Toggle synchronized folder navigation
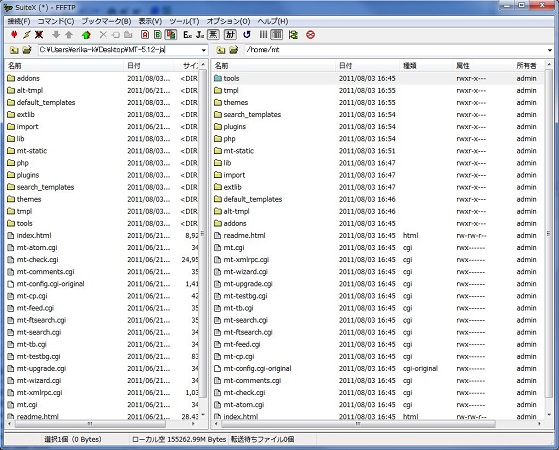This screenshot has height=450, width=559. [x=293, y=35]
